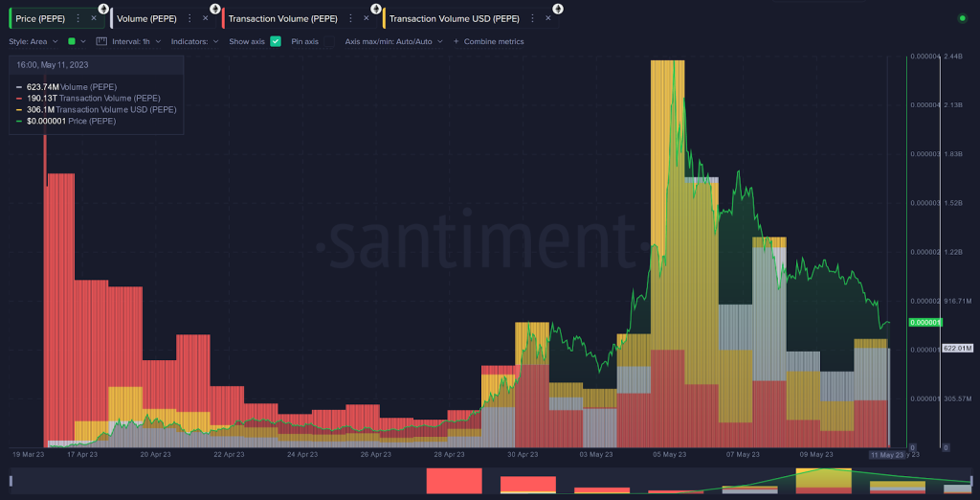
Task: Click left handle of timeline range slider
Action: [x=11, y=480]
